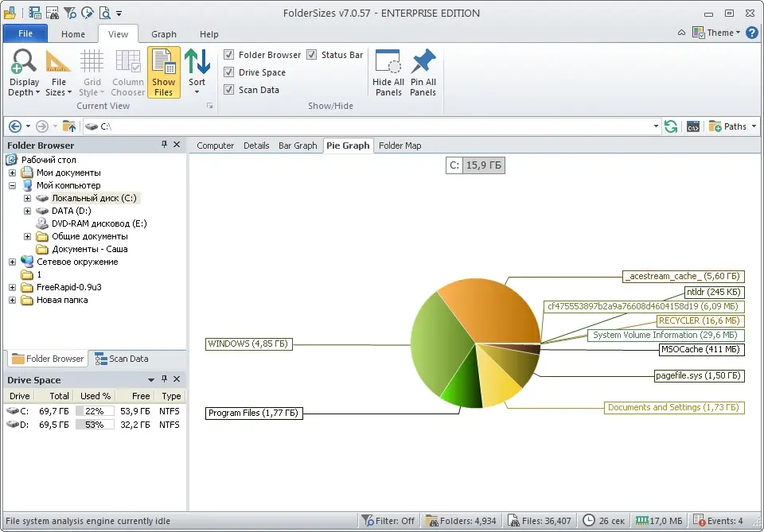Image resolution: width=764 pixels, height=532 pixels.
Task: Collapse the Мой компьютер node
Action: 12,185
